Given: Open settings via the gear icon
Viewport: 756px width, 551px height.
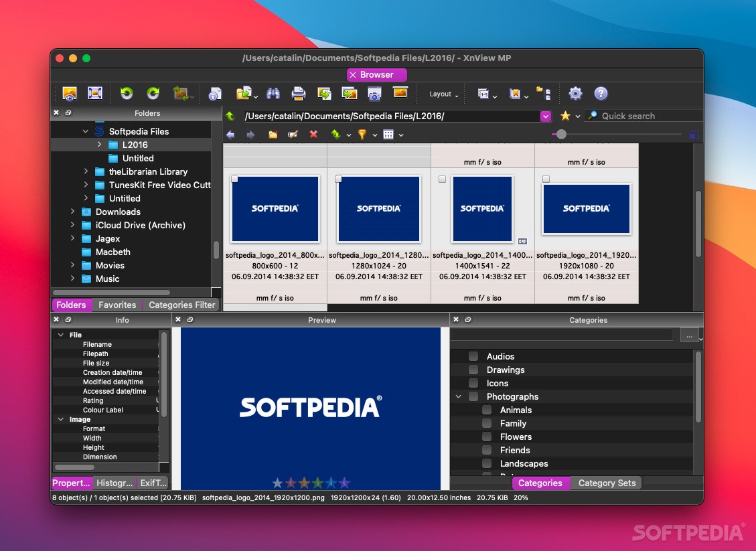Looking at the screenshot, I should click(575, 94).
